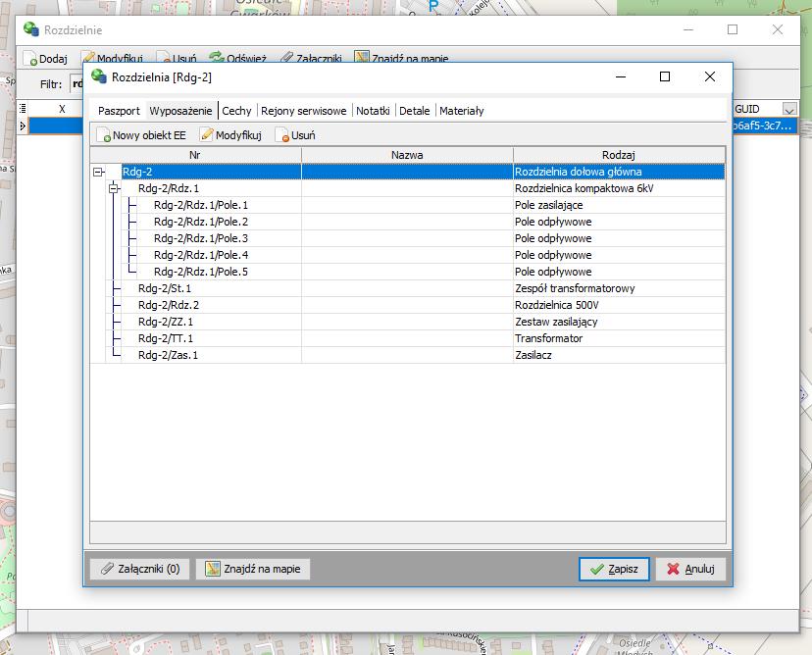Switch to Rejony serwisowe tab
Image resolution: width=812 pixels, height=655 pixels.
tap(303, 111)
